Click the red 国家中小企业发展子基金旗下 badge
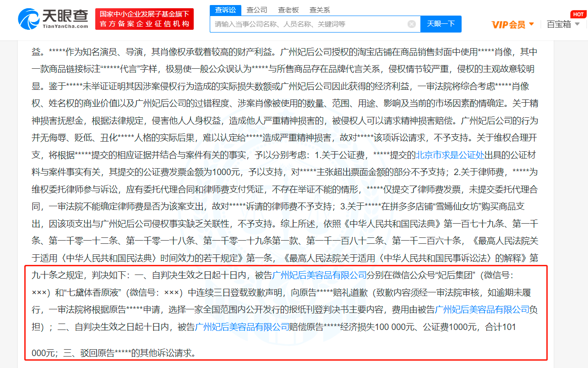 (x=145, y=19)
